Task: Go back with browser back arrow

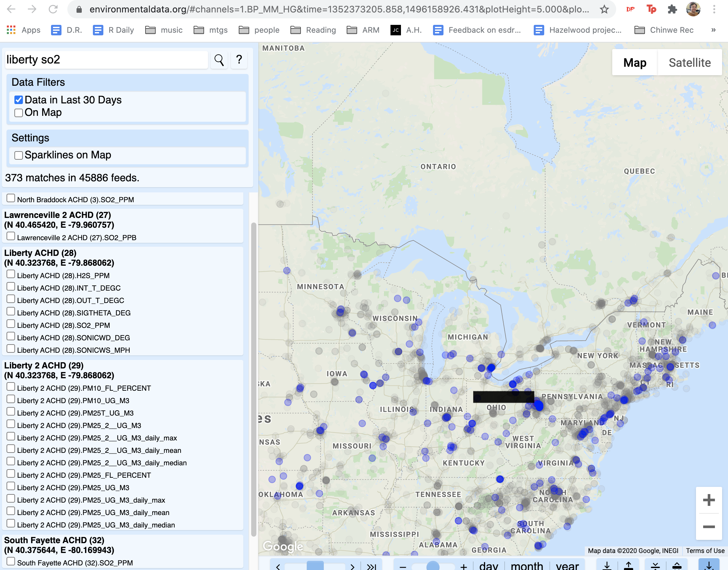Action: tap(11, 9)
